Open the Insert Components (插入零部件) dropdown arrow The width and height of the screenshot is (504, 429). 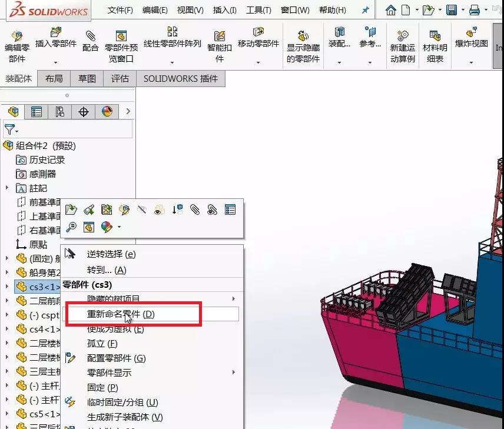[56, 62]
